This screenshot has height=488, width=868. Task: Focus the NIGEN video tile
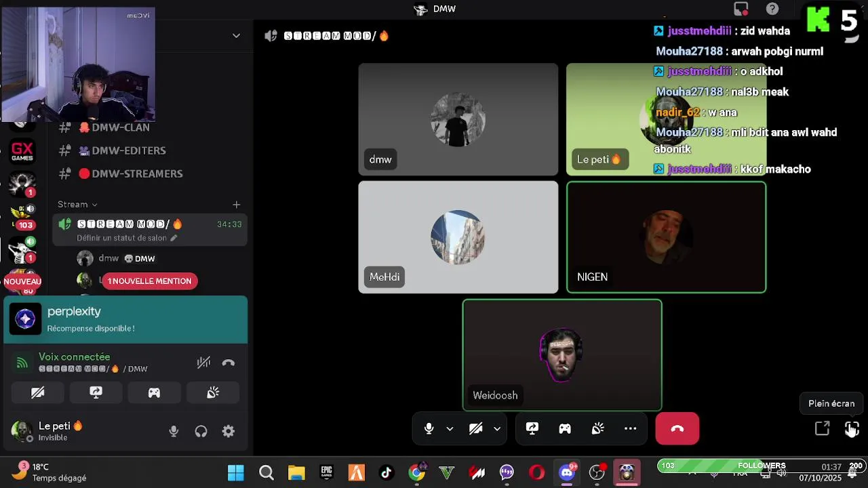point(666,237)
